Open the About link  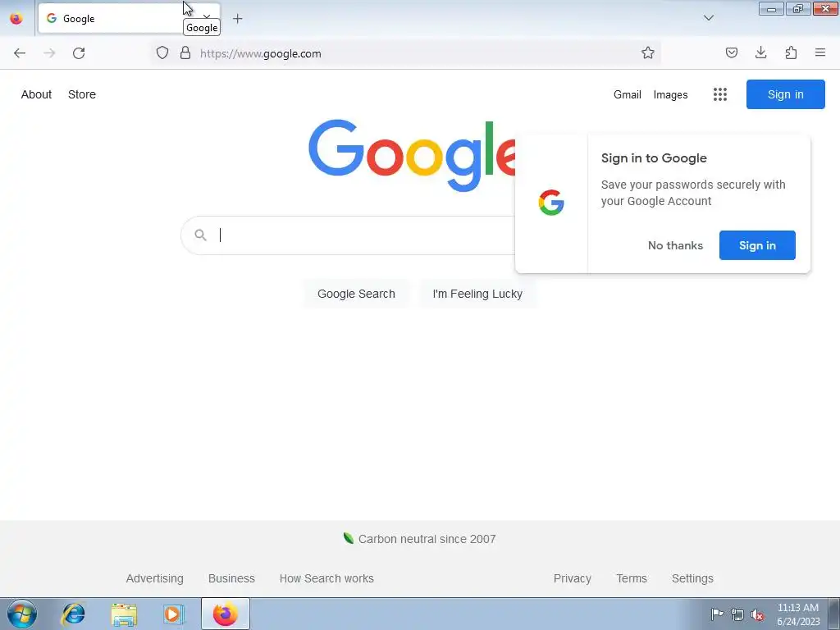point(36,94)
